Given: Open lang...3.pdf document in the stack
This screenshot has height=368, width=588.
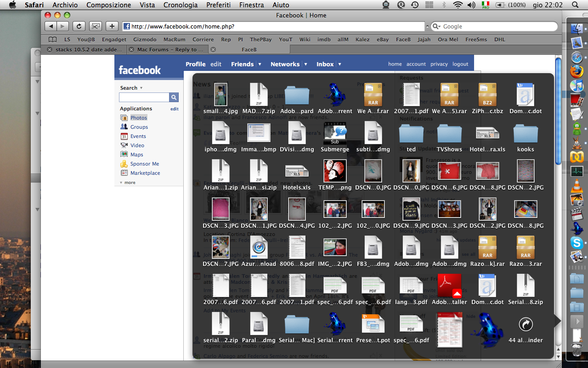Looking at the screenshot, I should [x=411, y=287].
